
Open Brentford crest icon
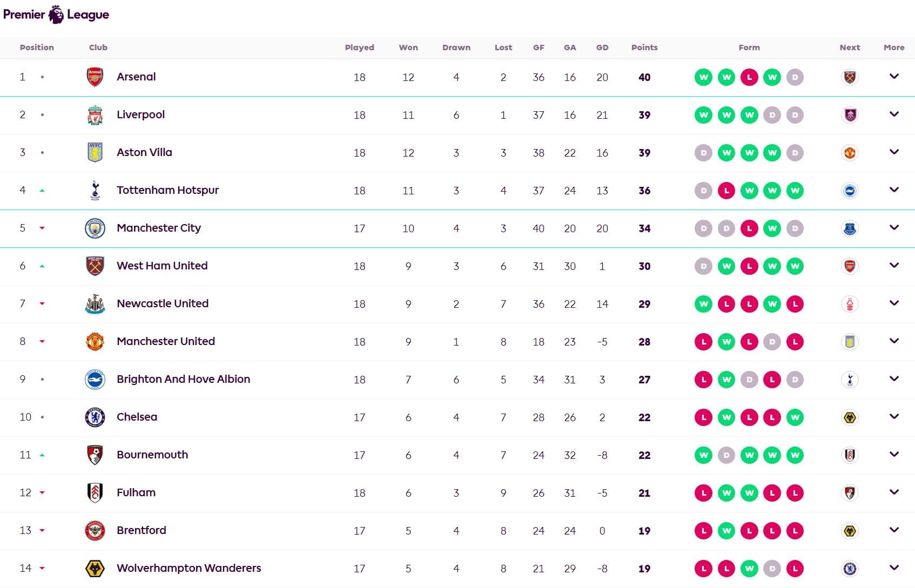pos(95,531)
